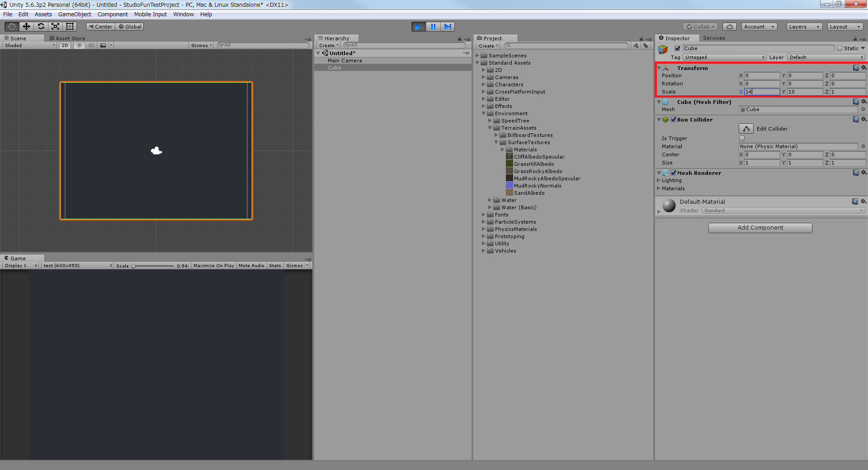Enable the Is Trigger checkbox

tap(742, 138)
